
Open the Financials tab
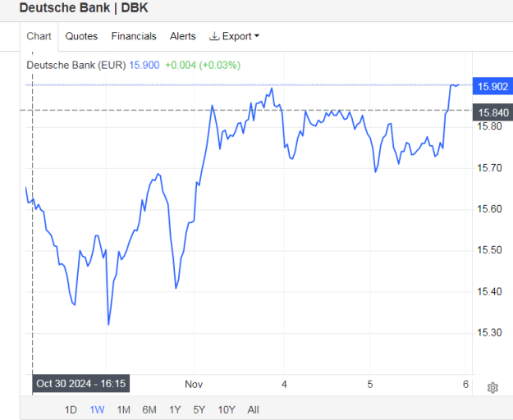[x=134, y=36]
